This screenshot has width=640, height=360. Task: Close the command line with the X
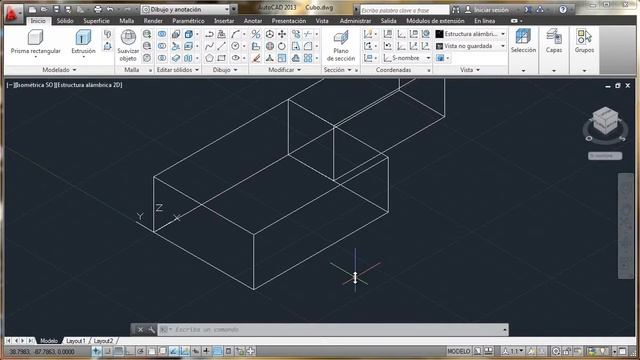click(x=140, y=329)
